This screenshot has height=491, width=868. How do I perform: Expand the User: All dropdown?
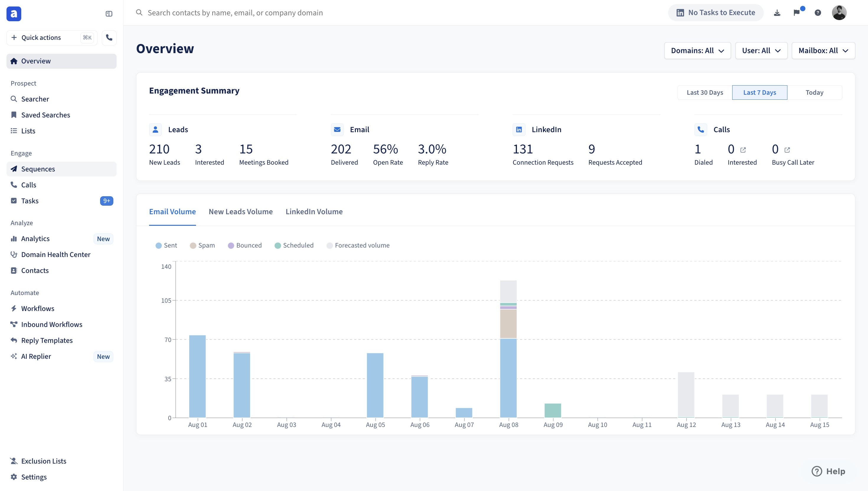coord(761,50)
